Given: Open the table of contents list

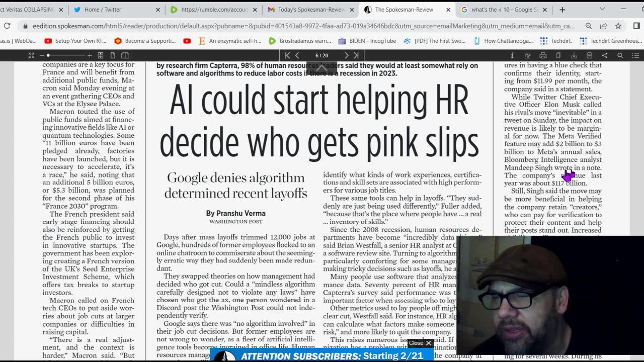Looking at the screenshot, I should pos(635,55).
